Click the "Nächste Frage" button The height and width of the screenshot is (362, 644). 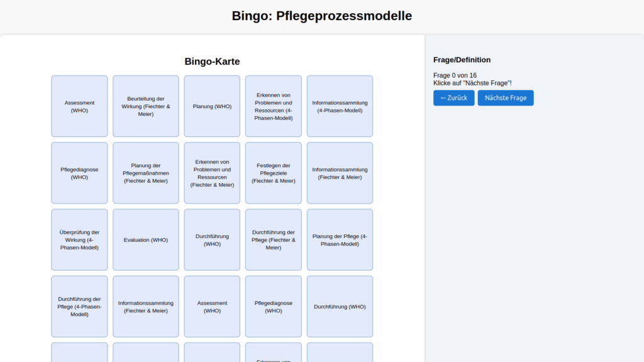(505, 98)
